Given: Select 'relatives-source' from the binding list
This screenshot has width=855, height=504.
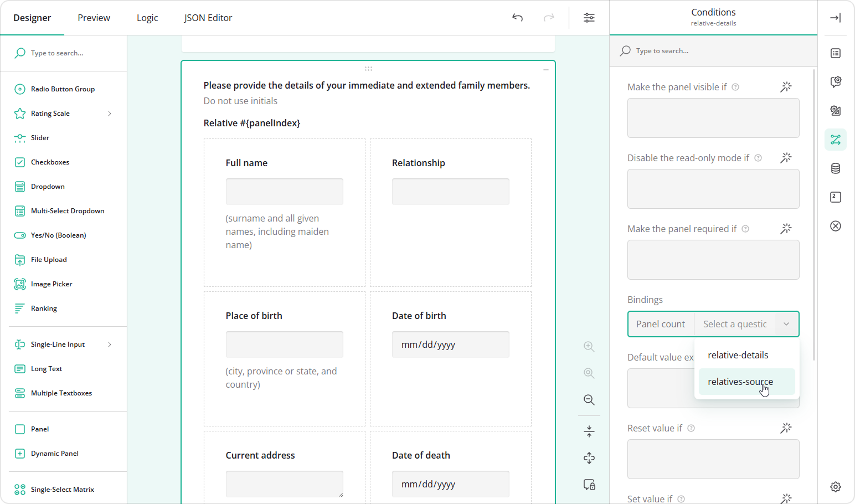Looking at the screenshot, I should pyautogui.click(x=740, y=382).
